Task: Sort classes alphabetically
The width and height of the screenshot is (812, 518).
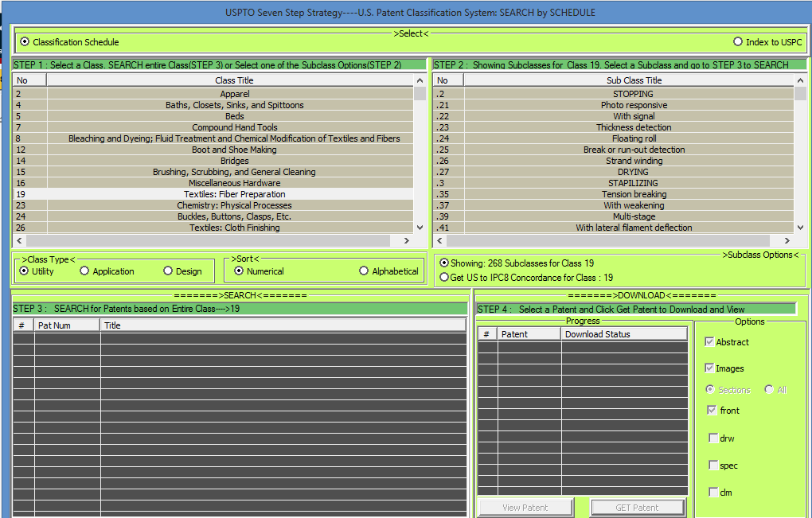Action: tap(364, 271)
